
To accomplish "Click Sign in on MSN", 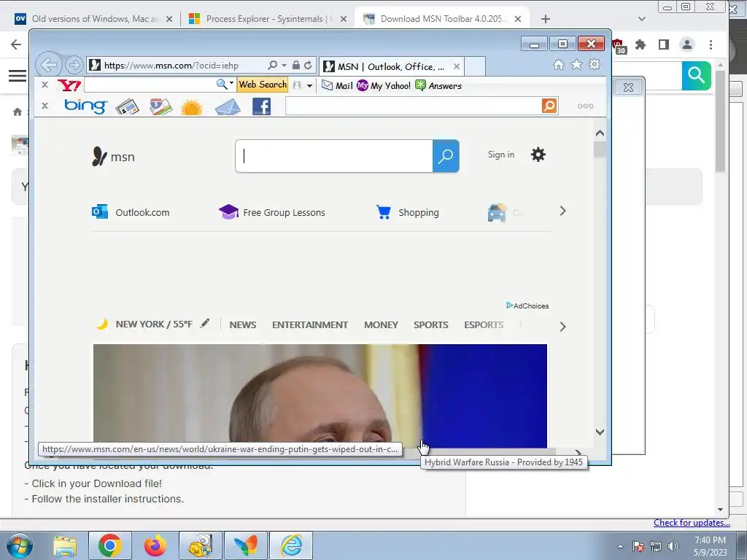I will pyautogui.click(x=500, y=155).
